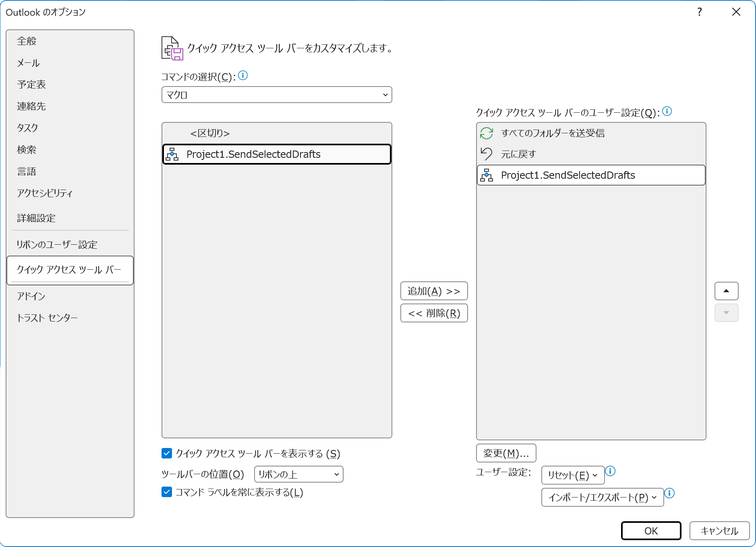
Task: Open the コマンドの選択 マクロ dropdown
Action: [x=277, y=95]
